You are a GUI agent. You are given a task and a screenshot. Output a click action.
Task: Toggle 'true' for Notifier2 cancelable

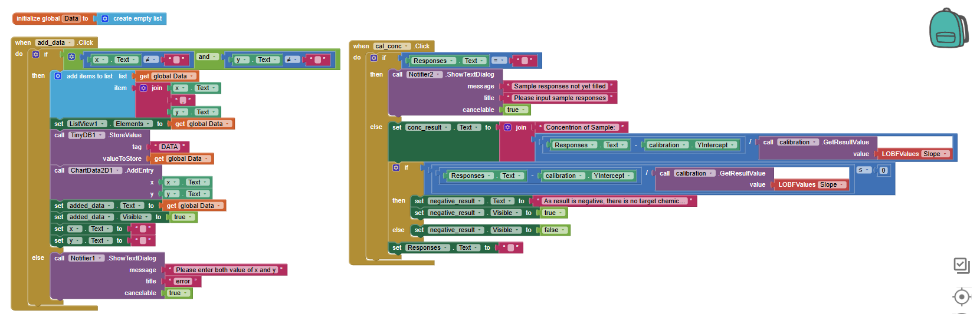(517, 110)
